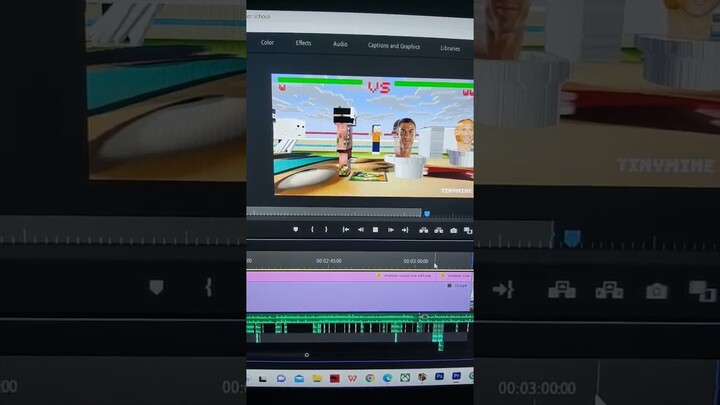Click the timeline zoom scroll handle

[307, 355]
